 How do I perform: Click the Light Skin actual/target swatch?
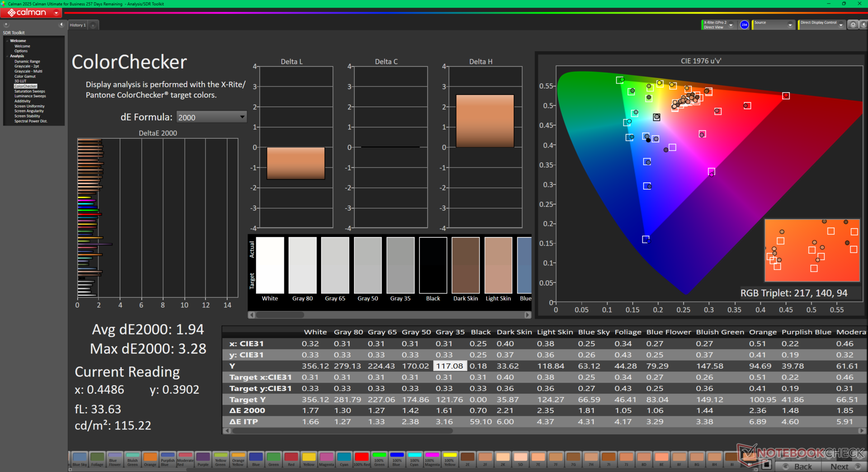click(498, 265)
